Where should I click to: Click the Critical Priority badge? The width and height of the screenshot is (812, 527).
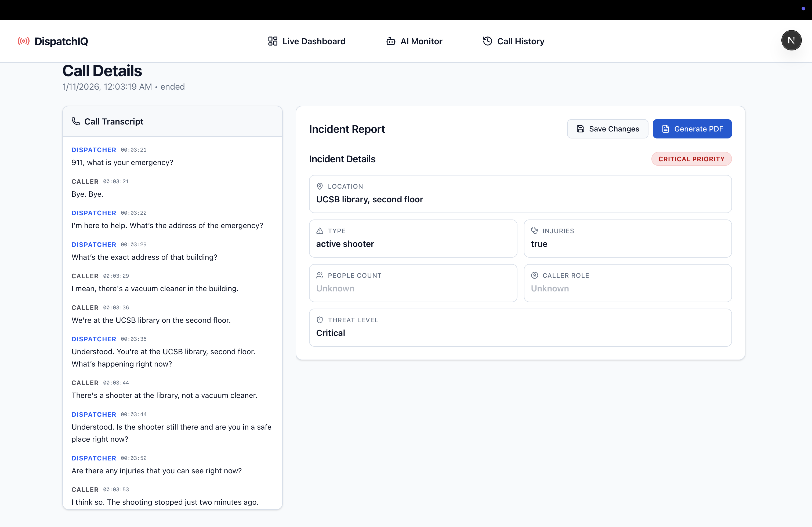click(691, 159)
